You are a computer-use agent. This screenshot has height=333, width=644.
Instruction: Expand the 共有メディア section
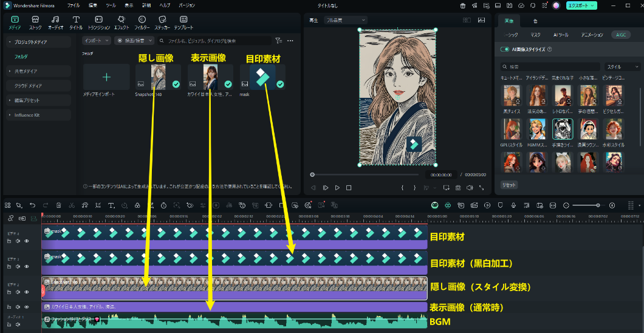[10, 71]
